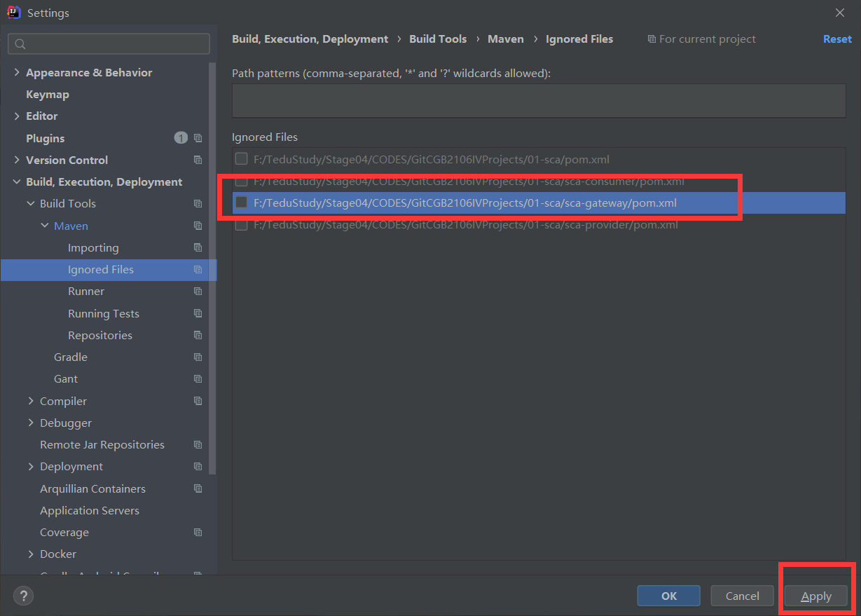The image size is (861, 616).
Task: Click the per-project icon next to Gant
Action: pos(198,378)
